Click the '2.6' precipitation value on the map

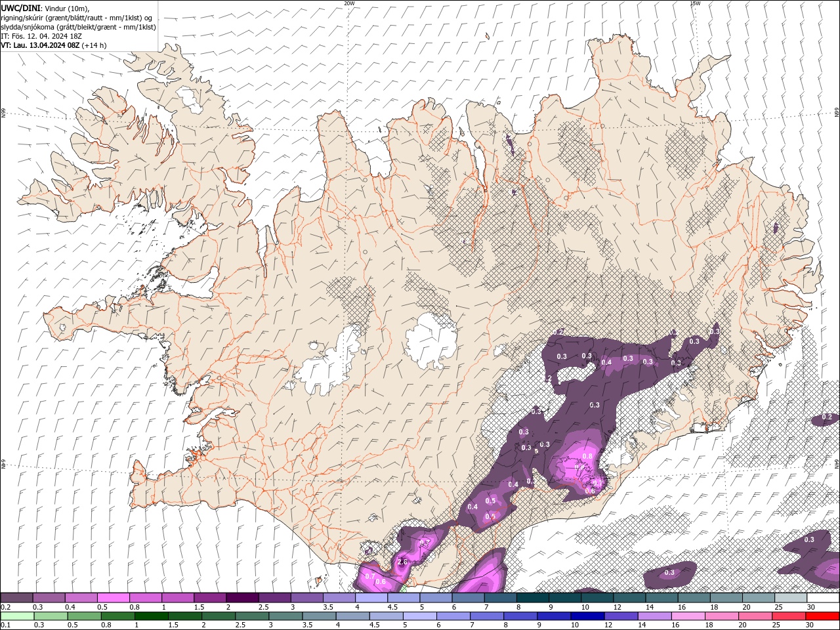[403, 562]
